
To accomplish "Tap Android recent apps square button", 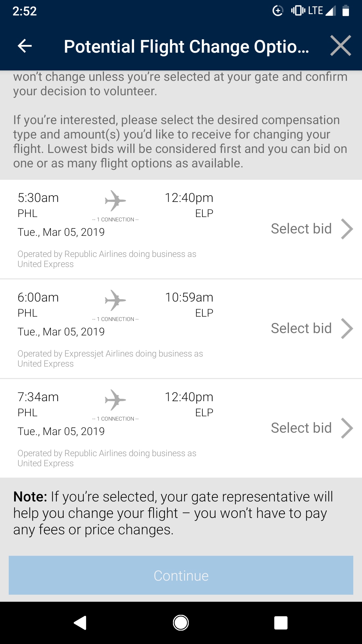I will [281, 623].
